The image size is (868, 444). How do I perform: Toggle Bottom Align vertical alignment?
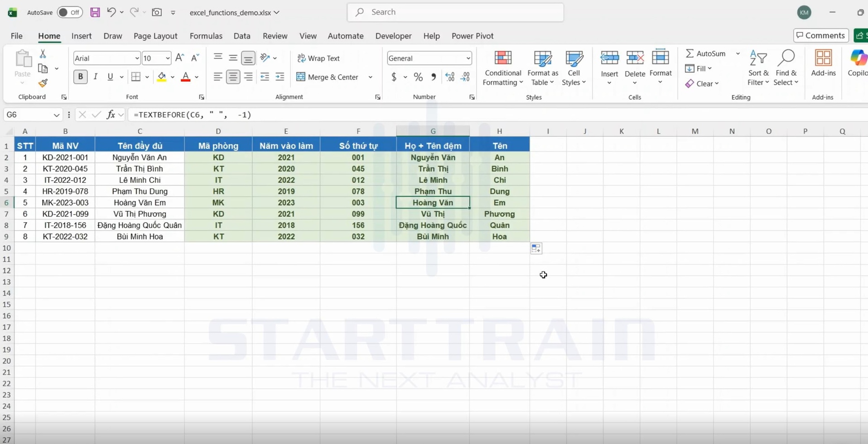248,58
